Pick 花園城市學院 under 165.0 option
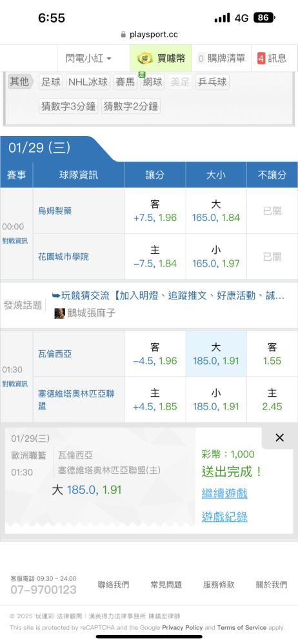Image resolution: width=298 pixels, height=644 pixels. (215, 257)
